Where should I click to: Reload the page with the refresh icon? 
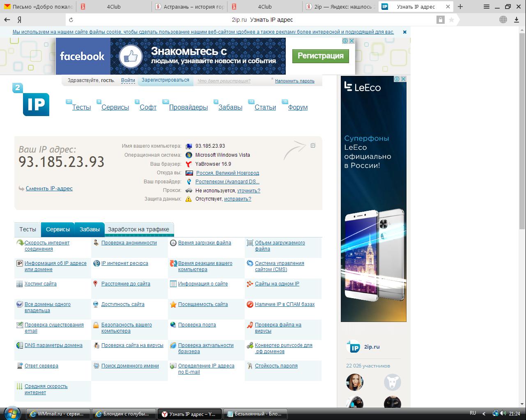(71, 20)
